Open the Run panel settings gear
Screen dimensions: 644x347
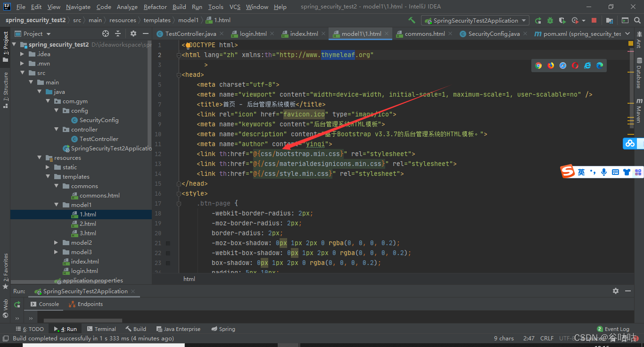[x=615, y=291]
